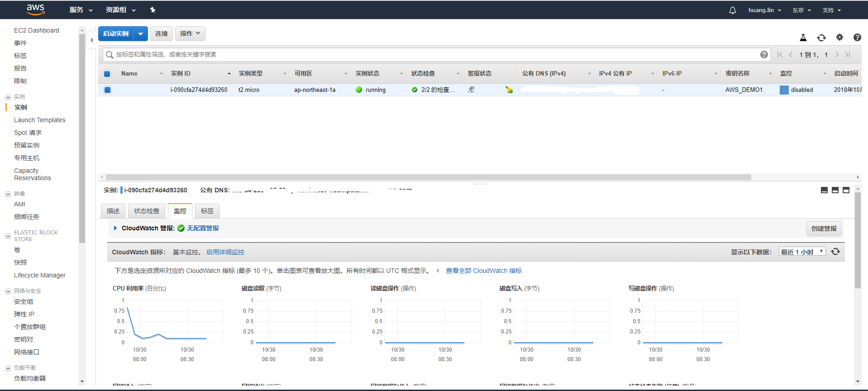This screenshot has height=391, width=868.
Task: Collapse Load Balancing sidebar section
Action: [8, 368]
